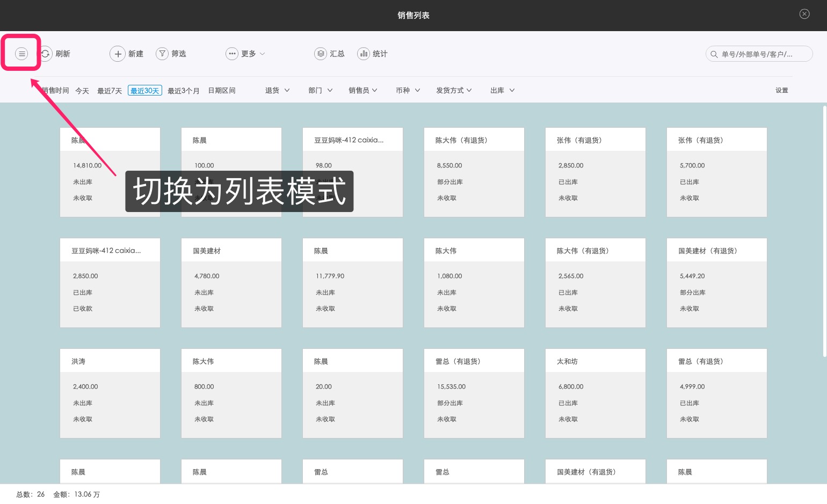This screenshot has height=504, width=827.
Task: Click the 设置 link
Action: tap(782, 90)
